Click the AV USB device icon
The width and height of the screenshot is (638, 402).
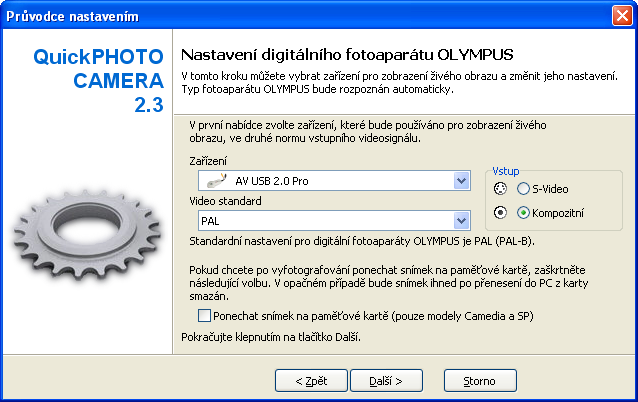(216, 181)
